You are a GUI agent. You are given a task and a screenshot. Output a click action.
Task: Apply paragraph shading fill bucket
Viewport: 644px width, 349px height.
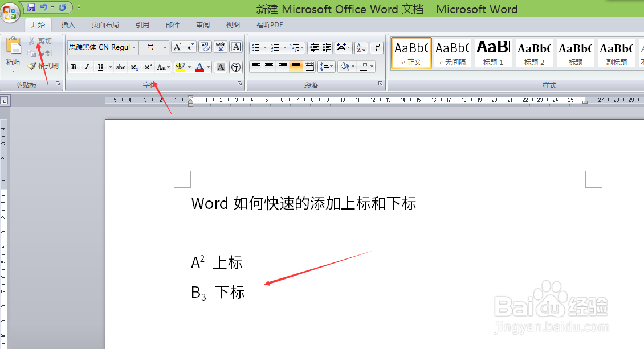point(345,67)
